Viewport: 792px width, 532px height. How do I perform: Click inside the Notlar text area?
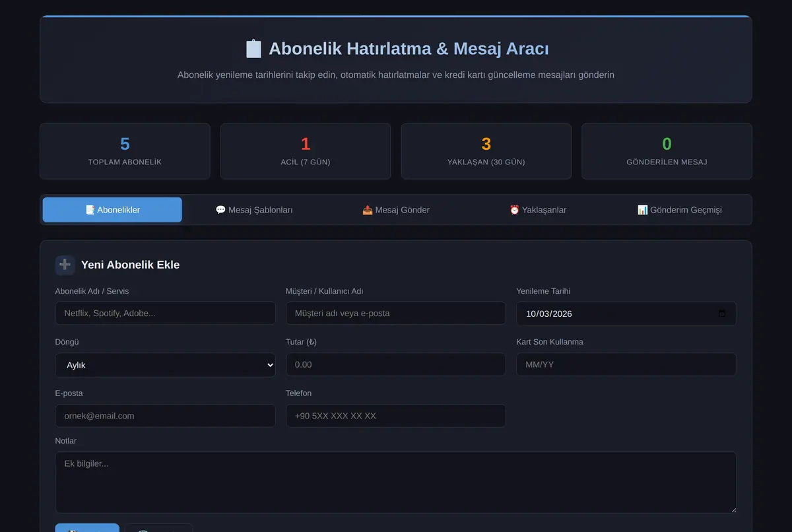(396, 482)
